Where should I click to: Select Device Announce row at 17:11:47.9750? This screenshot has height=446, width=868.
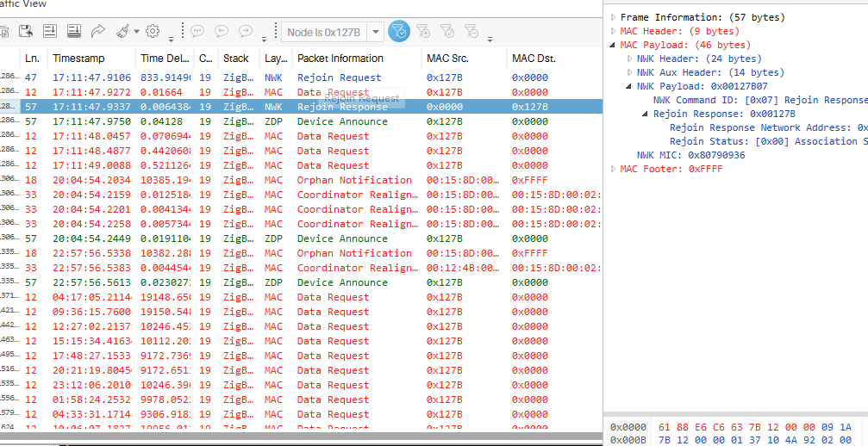[301, 121]
